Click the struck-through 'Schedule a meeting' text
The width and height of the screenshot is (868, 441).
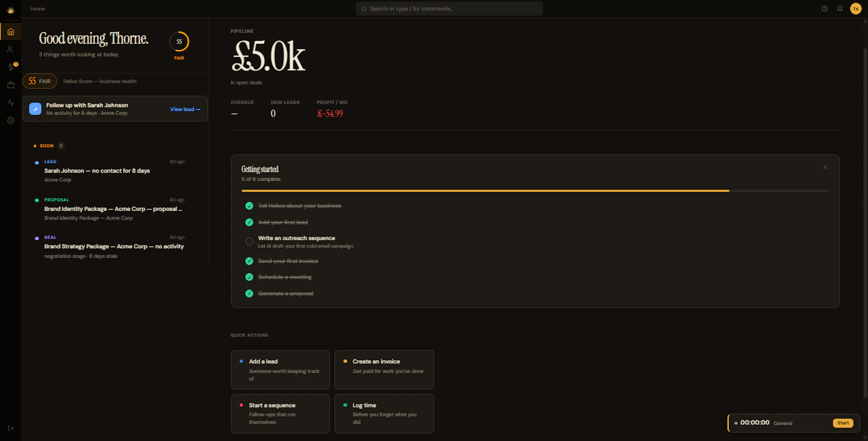coord(285,277)
